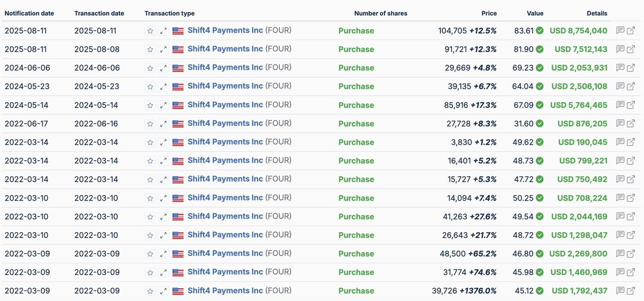Viewport: 644px width, 301px height.
Task: Toggle star on the 2024-06-06 transaction row
Action: (150, 68)
